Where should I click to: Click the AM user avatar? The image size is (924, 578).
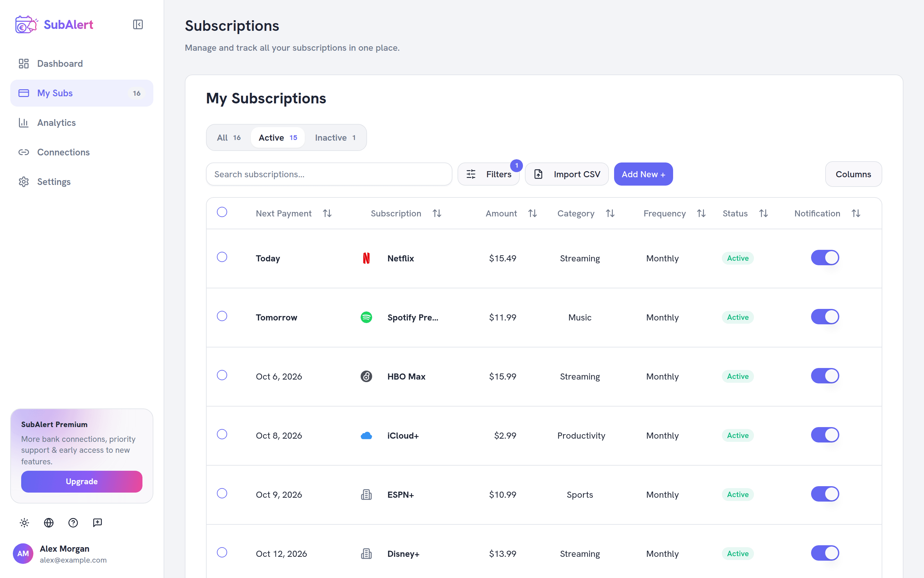(x=23, y=554)
